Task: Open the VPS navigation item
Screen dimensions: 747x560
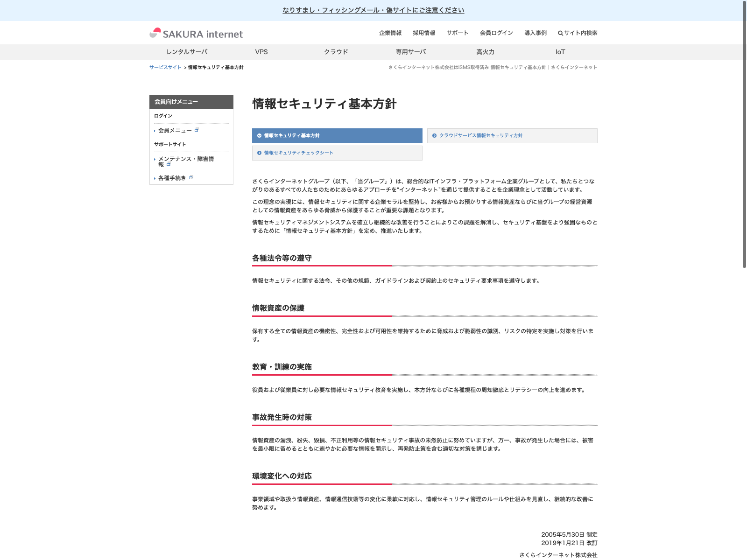Action: tap(261, 52)
